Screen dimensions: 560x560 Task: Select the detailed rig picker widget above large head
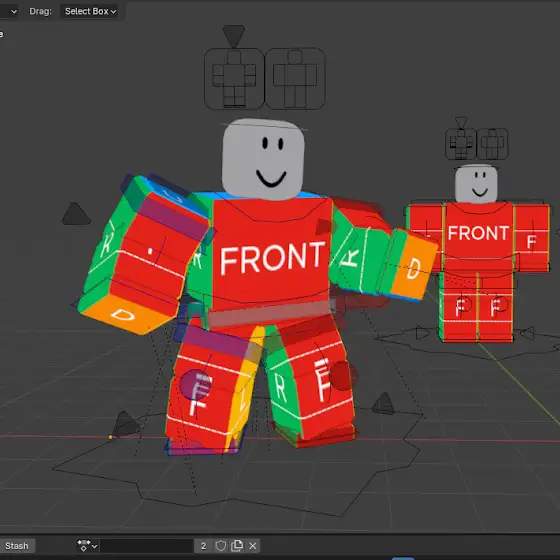234,79
